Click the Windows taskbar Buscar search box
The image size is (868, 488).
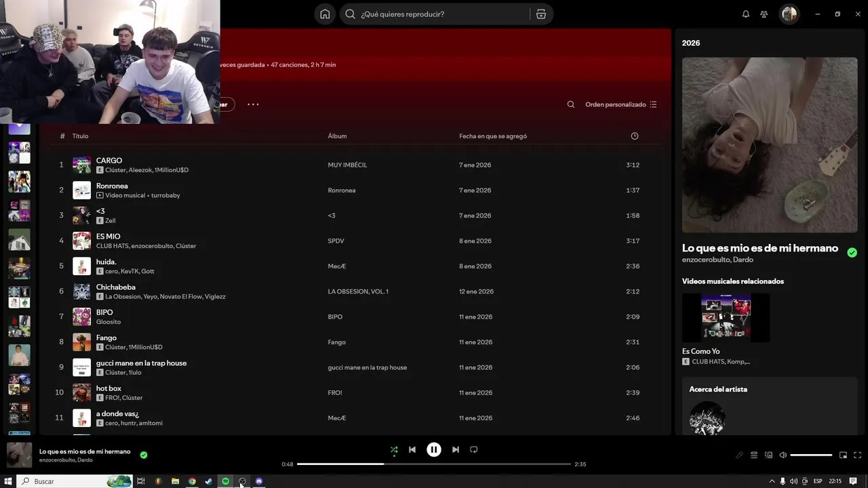click(75, 481)
